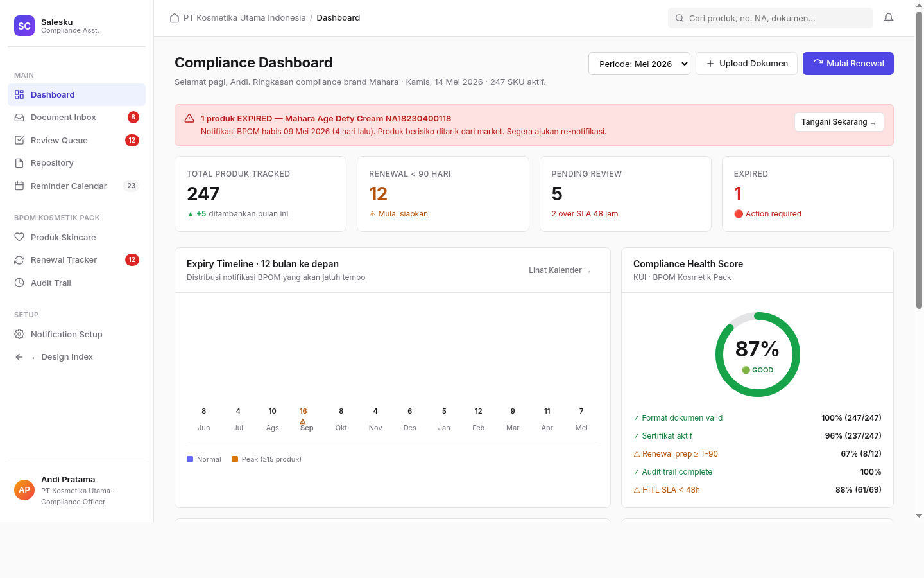Click the Sep peak warning icon

tap(303, 421)
